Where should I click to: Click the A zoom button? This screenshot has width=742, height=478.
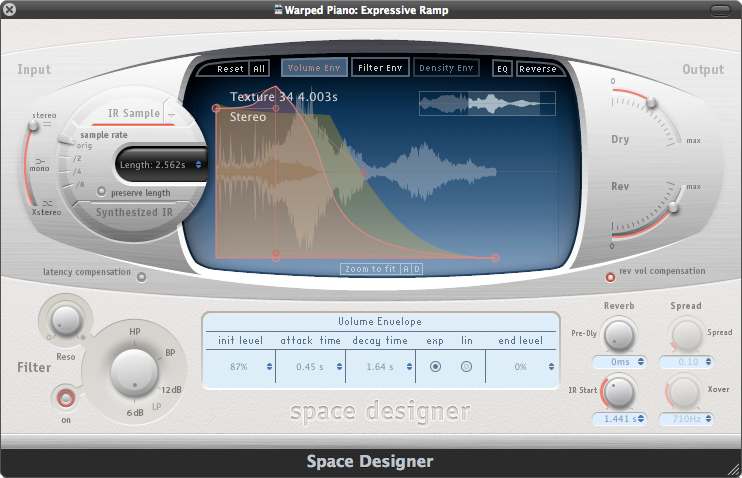pyautogui.click(x=406, y=269)
